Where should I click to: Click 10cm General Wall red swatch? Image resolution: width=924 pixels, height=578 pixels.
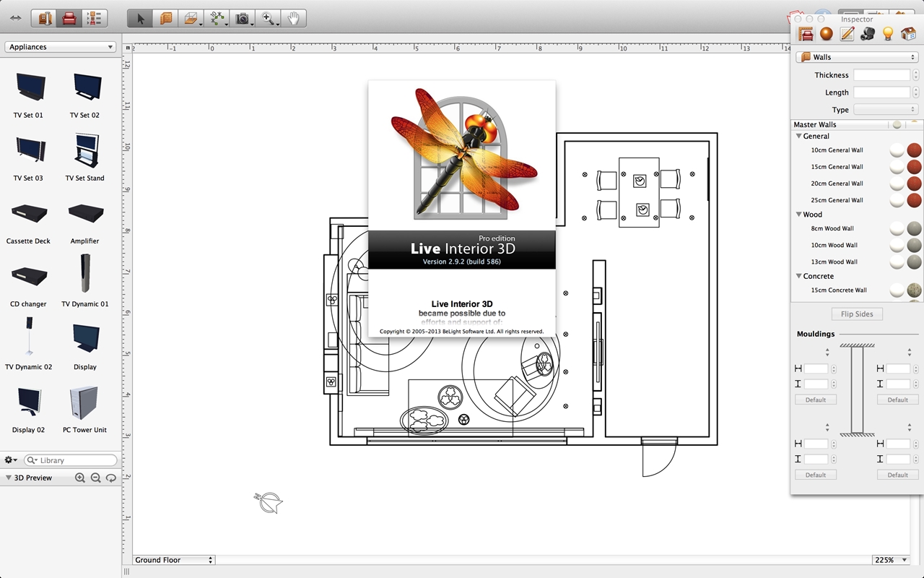coord(915,150)
